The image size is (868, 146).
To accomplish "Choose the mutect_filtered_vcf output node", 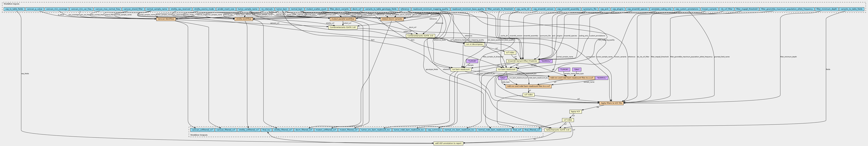I will (x=348, y=130).
